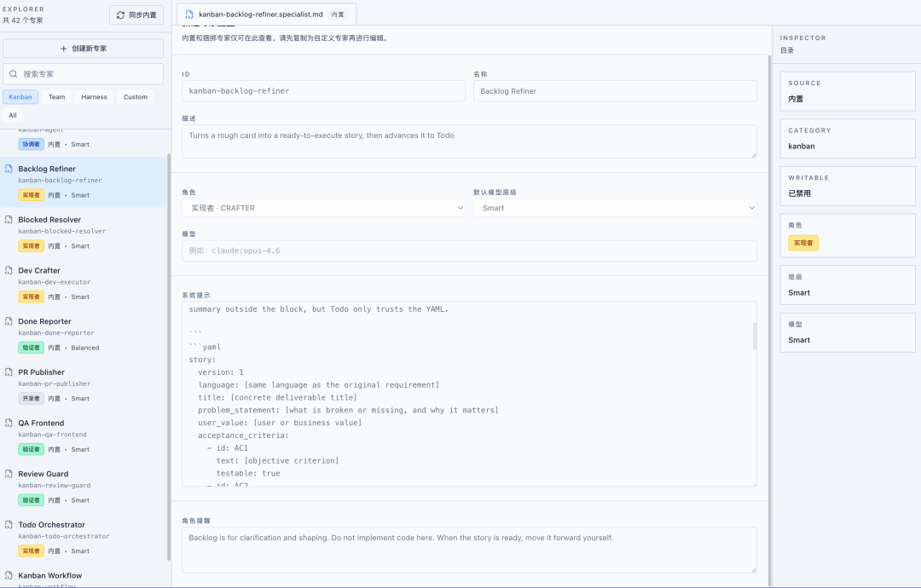Select the All filter chip

pyautogui.click(x=12, y=115)
